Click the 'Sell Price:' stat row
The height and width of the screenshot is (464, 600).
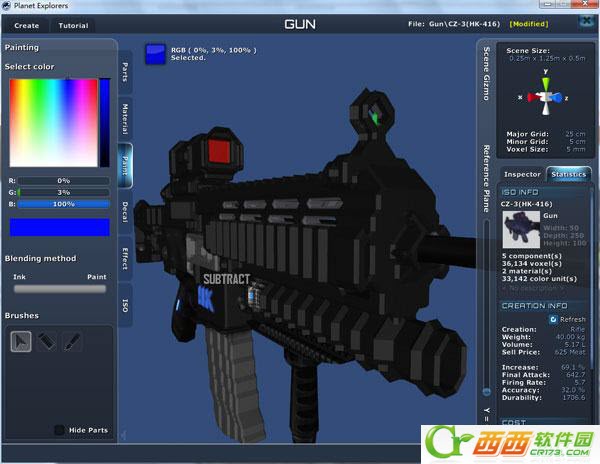544,352
